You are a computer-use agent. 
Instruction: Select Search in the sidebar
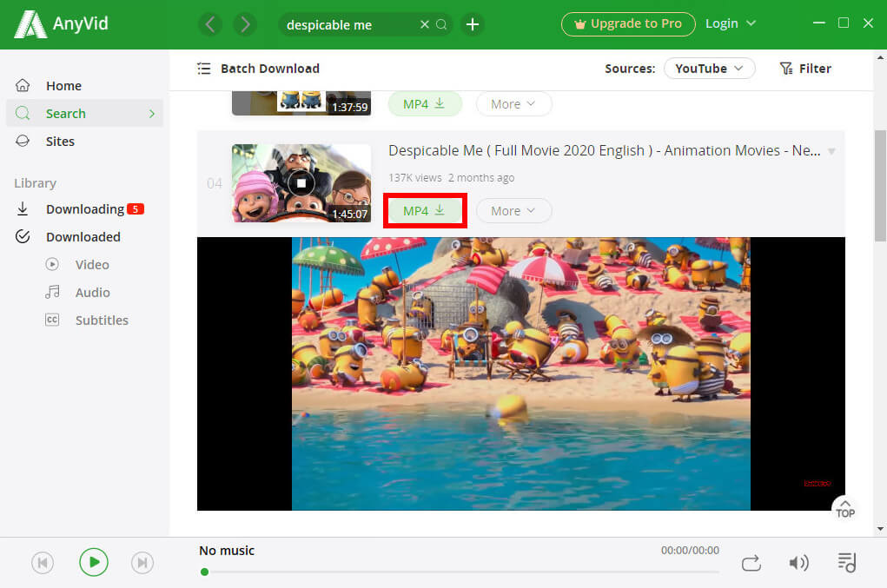pyautogui.click(x=85, y=113)
